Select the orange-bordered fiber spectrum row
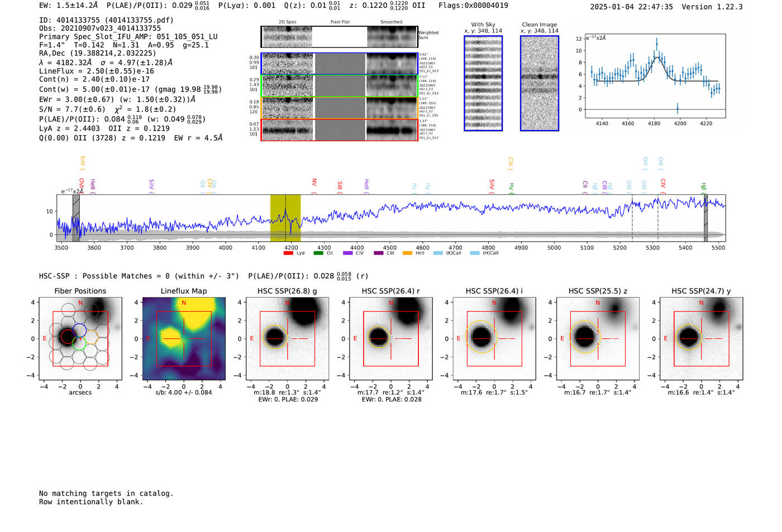This screenshot has width=782, height=532. (x=339, y=107)
